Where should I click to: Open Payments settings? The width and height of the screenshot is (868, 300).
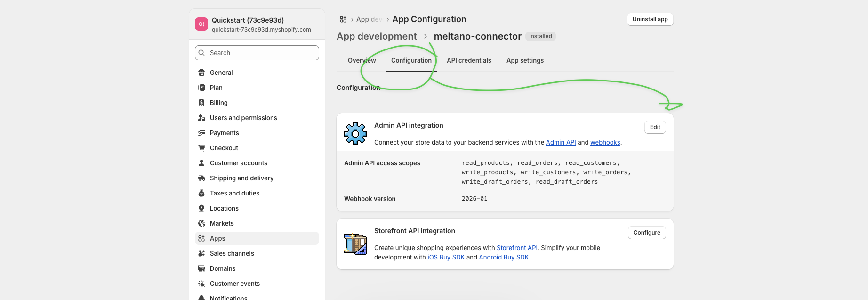point(257,133)
